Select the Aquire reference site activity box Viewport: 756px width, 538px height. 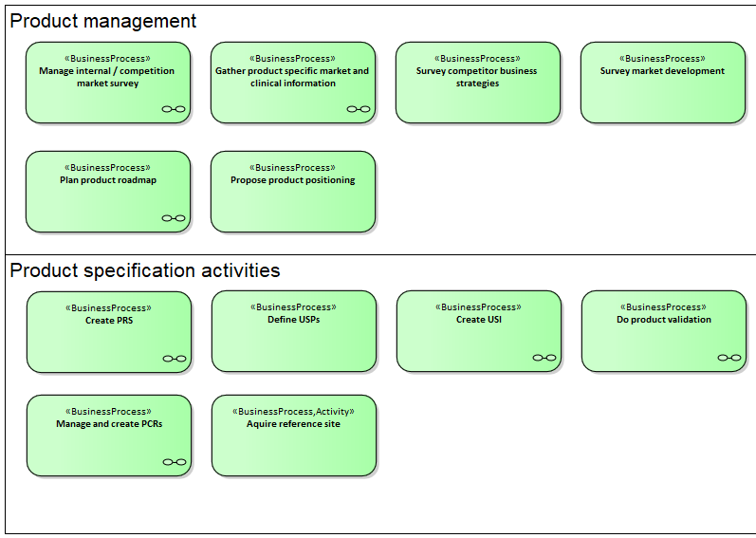(293, 446)
